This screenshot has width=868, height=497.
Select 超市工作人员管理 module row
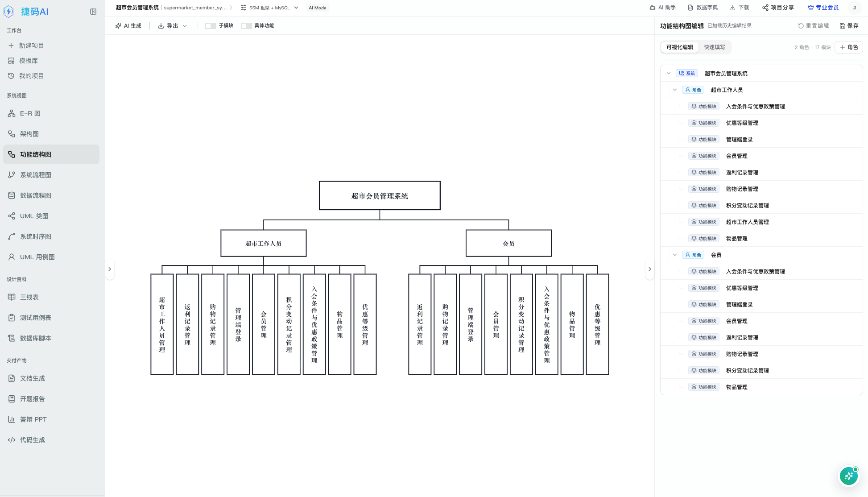tap(761, 222)
